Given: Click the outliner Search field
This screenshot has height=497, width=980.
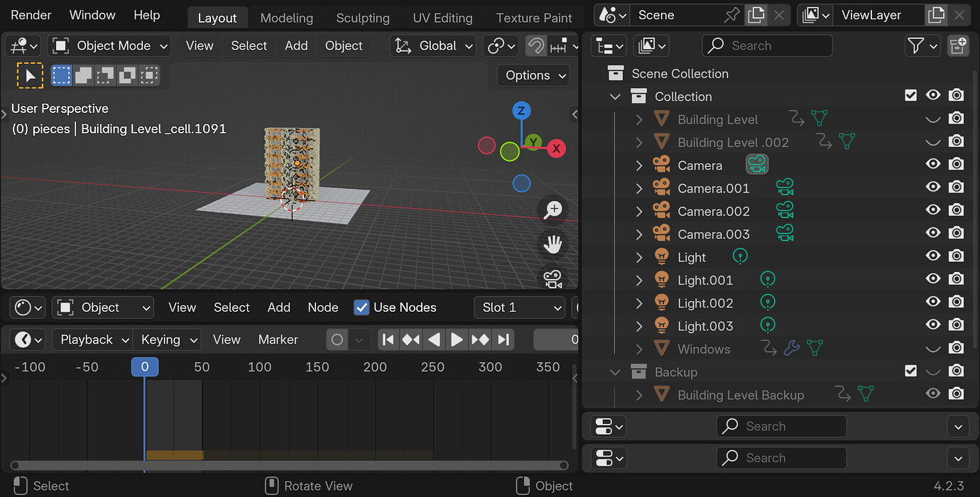Looking at the screenshot, I should coord(767,46).
